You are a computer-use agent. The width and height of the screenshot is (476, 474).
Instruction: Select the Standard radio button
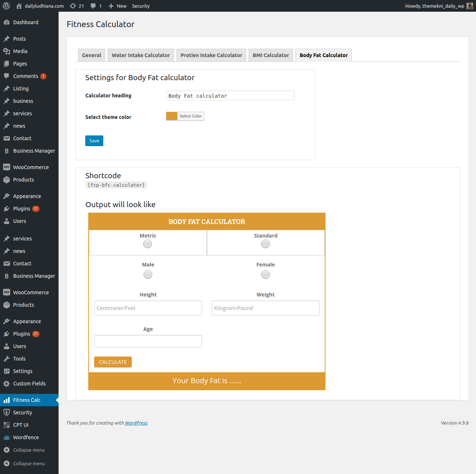pos(265,244)
